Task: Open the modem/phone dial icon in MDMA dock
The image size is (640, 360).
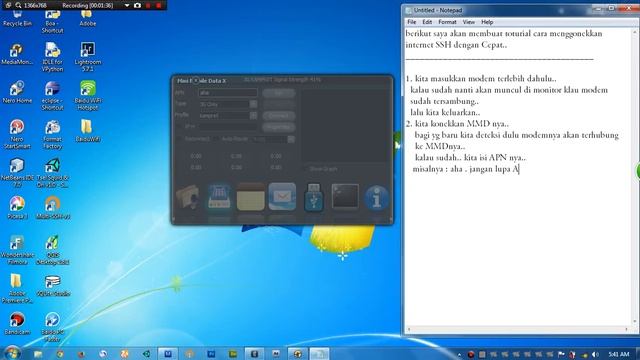Action: [219, 198]
